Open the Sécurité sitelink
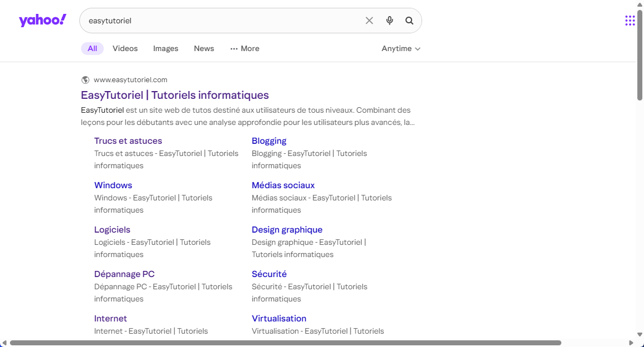 269,274
